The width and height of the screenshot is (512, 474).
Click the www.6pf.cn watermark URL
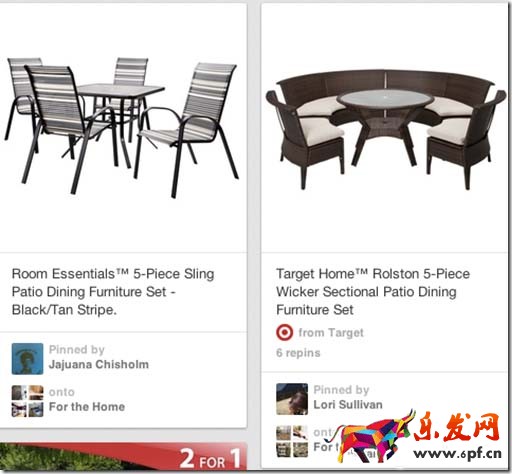[457, 453]
